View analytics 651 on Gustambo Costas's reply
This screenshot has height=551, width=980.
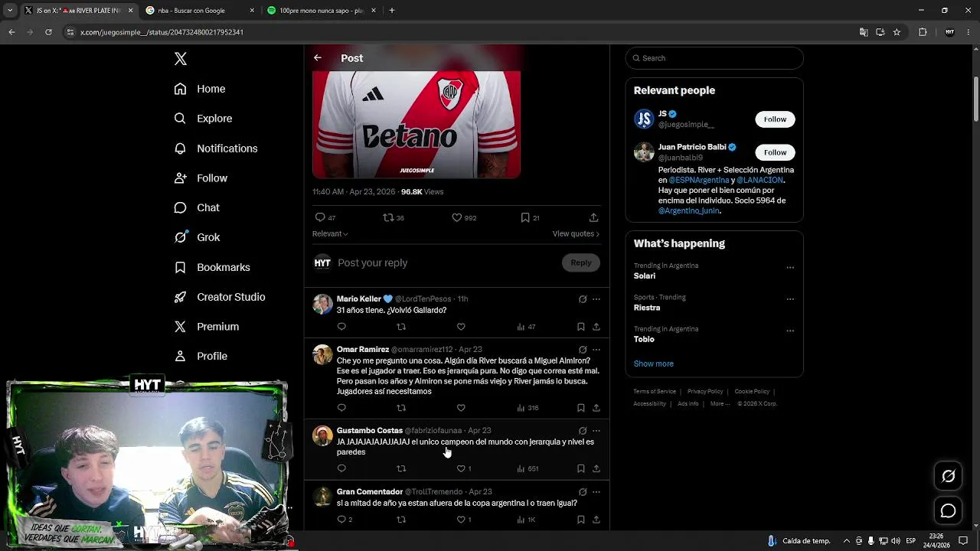tap(528, 468)
